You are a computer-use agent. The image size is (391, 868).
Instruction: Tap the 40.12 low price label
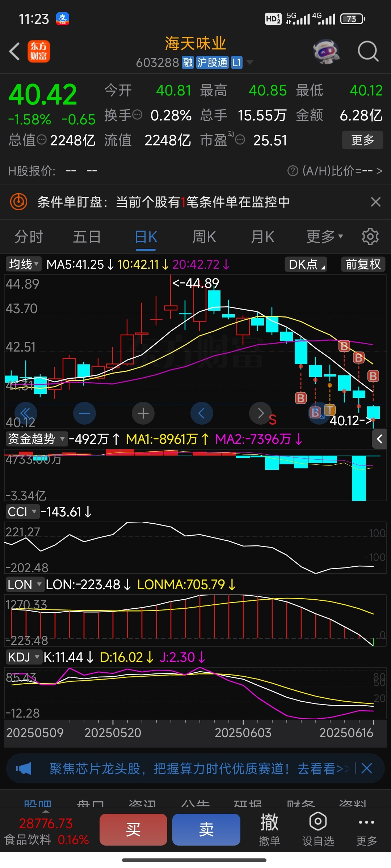(350, 420)
